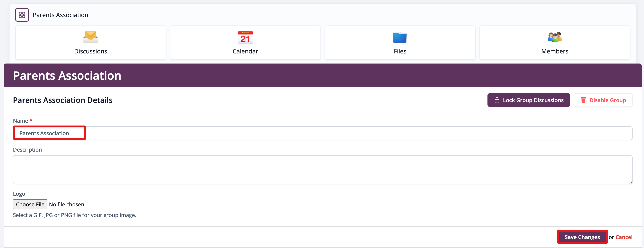Viewport: 644px width, 248px height.
Task: Focus the Name input field
Action: pyautogui.click(x=323, y=133)
